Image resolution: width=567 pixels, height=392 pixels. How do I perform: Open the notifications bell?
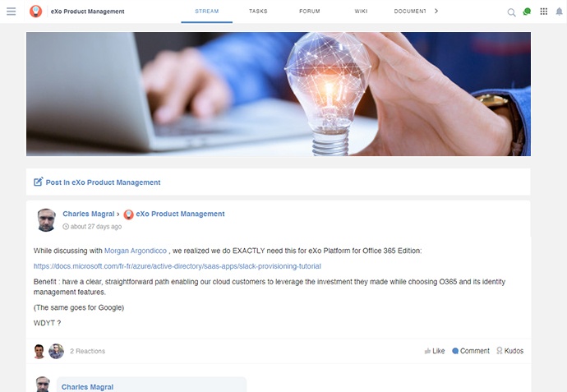[559, 12]
